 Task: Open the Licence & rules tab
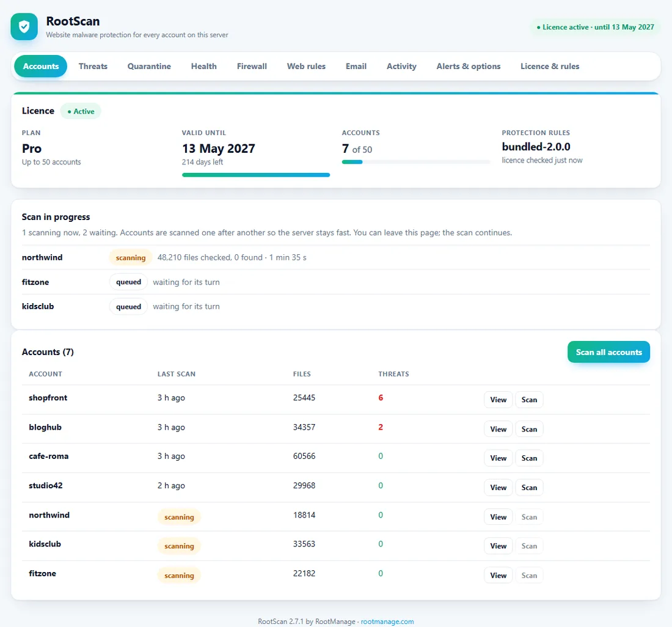tap(550, 67)
